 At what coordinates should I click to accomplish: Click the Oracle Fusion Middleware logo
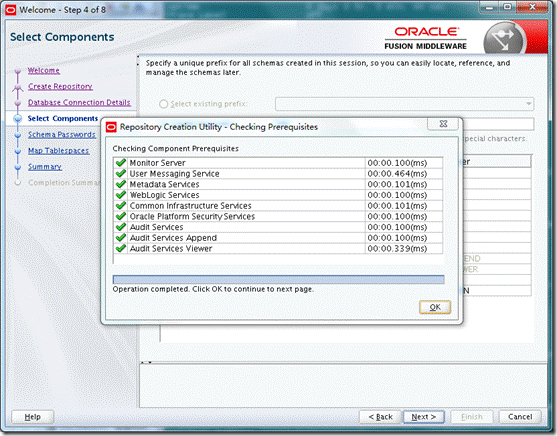tap(426, 38)
